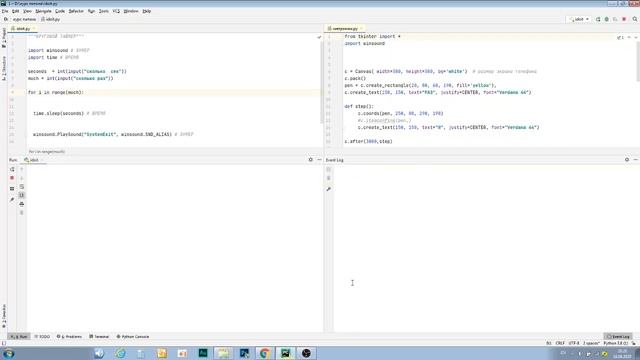This screenshot has width=640, height=360.
Task: Open the Tools menu
Action: (x=104, y=11)
